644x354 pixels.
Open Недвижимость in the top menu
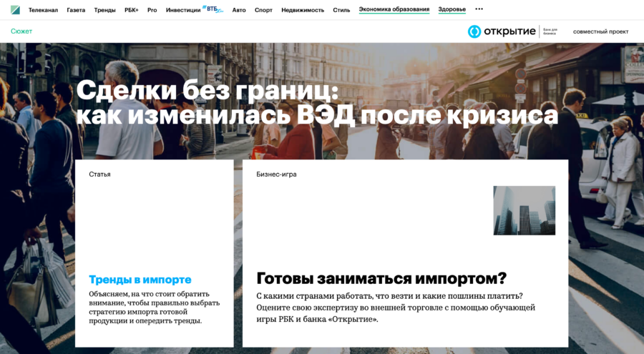click(302, 10)
